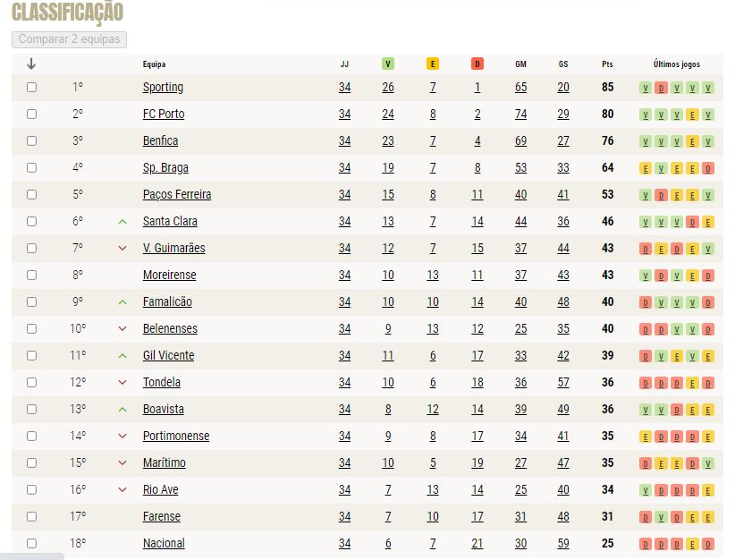The height and width of the screenshot is (560, 735).
Task: Tick the checkbox for Sporting
Action: (31, 88)
